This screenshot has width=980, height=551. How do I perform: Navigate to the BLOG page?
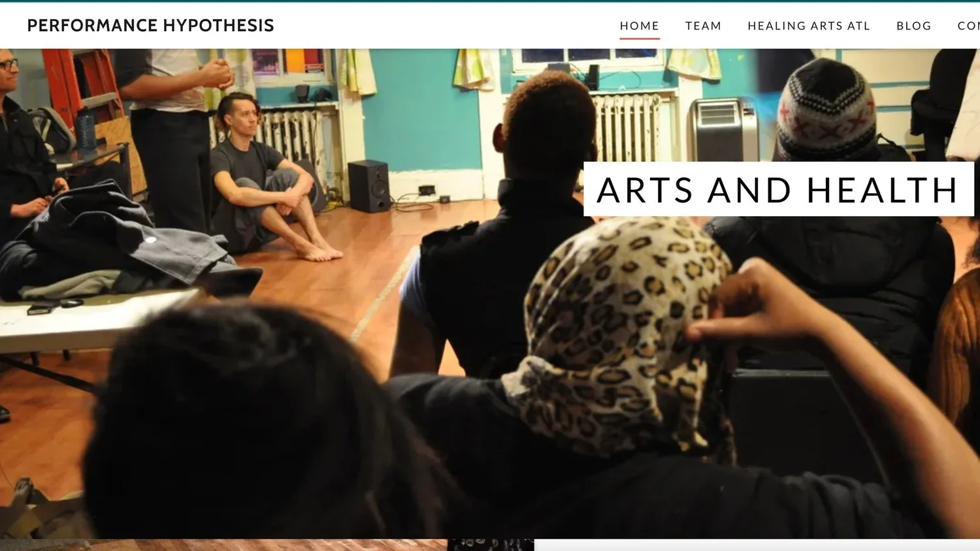click(913, 25)
